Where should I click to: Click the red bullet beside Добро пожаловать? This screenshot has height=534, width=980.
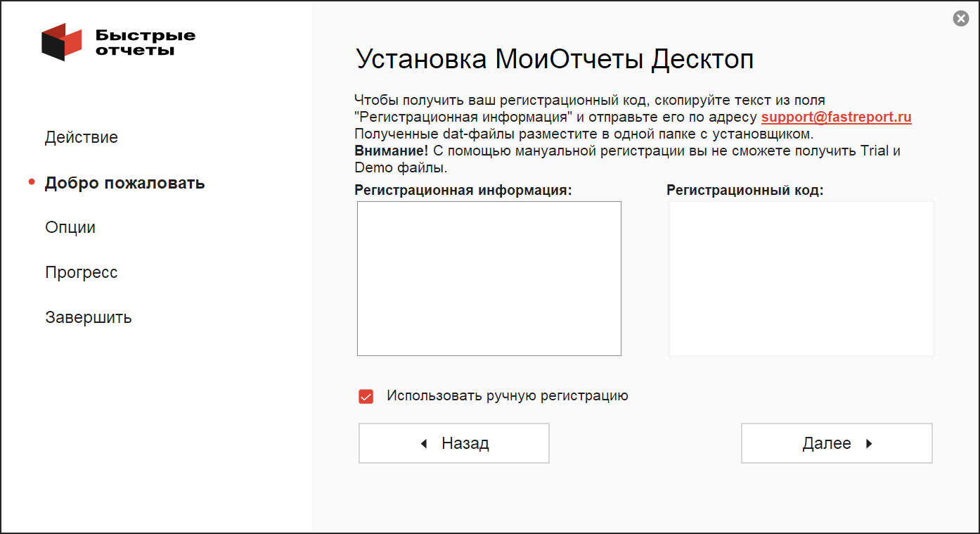[x=32, y=183]
